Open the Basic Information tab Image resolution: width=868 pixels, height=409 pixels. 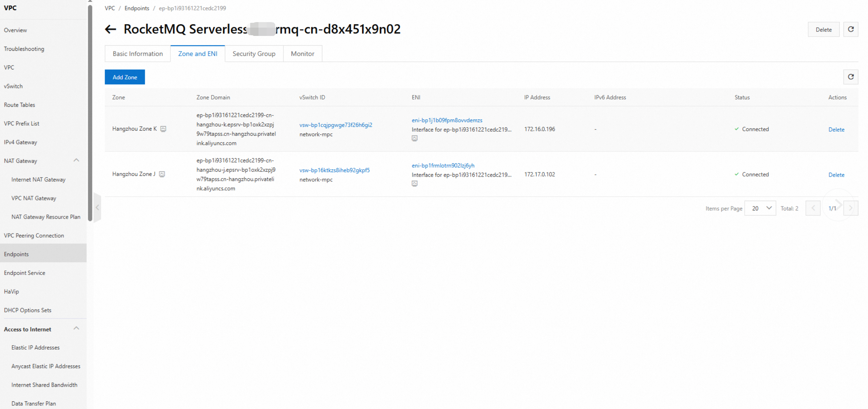tap(138, 54)
